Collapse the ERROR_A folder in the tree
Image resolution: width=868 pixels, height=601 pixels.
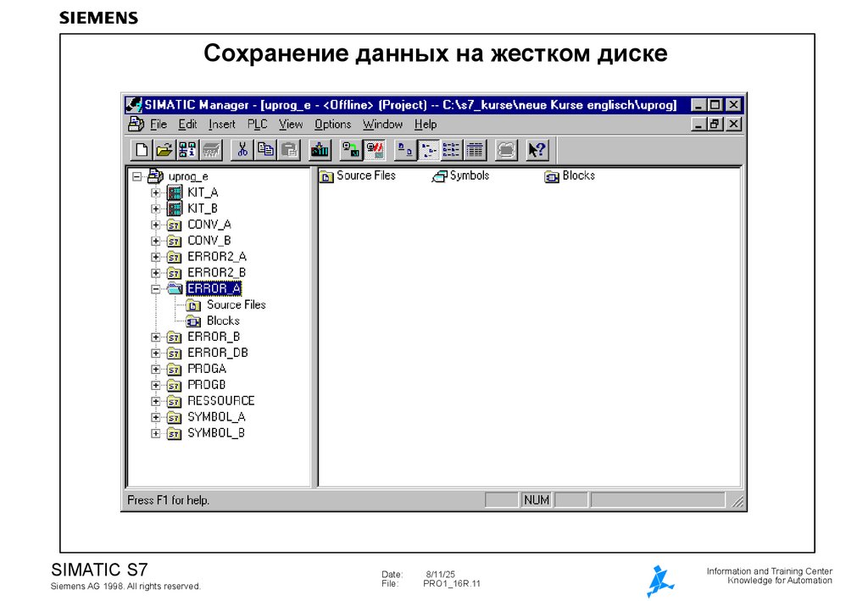pyautogui.click(x=155, y=288)
